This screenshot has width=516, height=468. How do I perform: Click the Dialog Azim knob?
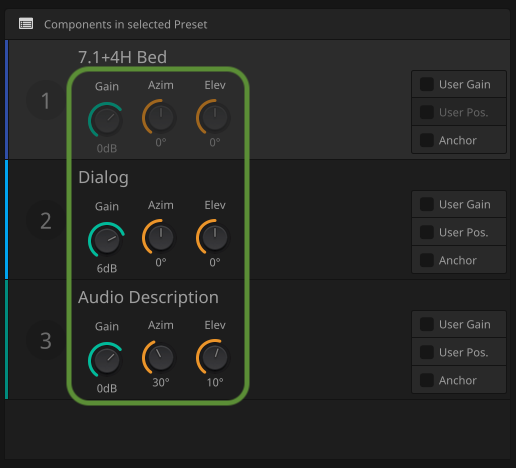[x=161, y=237]
